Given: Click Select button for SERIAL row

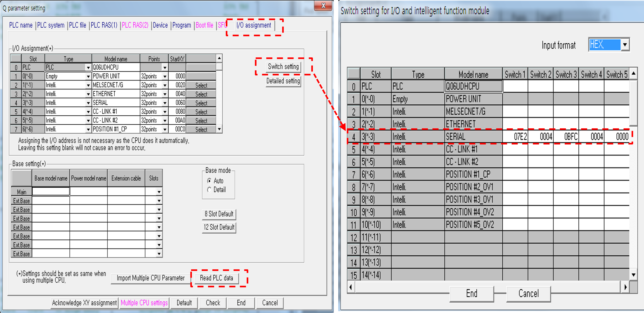Looking at the screenshot, I should click(201, 103).
